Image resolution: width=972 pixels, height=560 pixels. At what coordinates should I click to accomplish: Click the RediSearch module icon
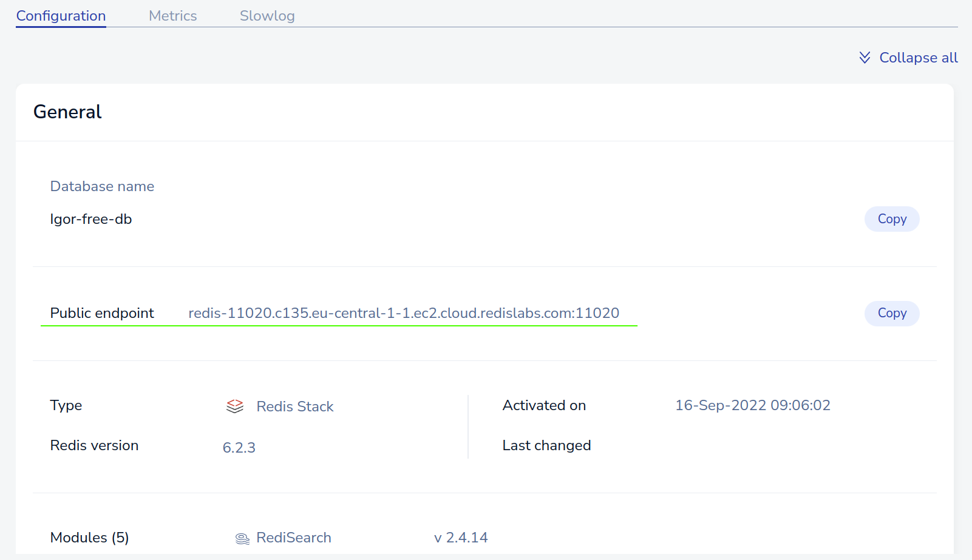(x=242, y=538)
